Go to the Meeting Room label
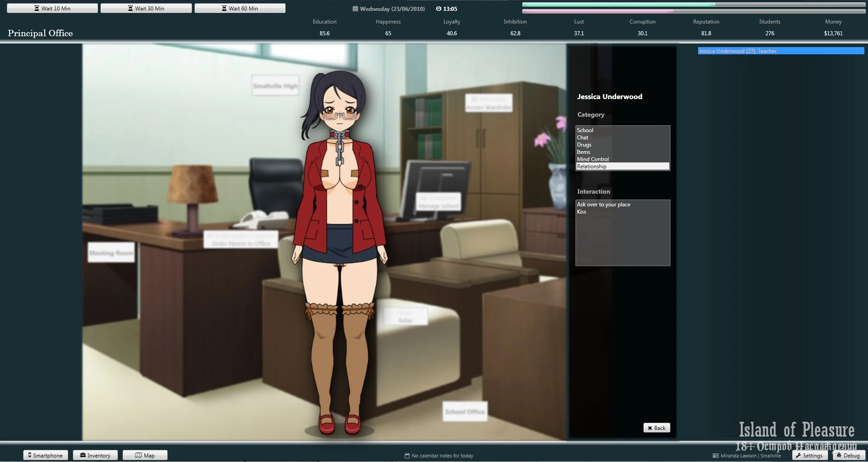This screenshot has height=462, width=868. pos(111,252)
